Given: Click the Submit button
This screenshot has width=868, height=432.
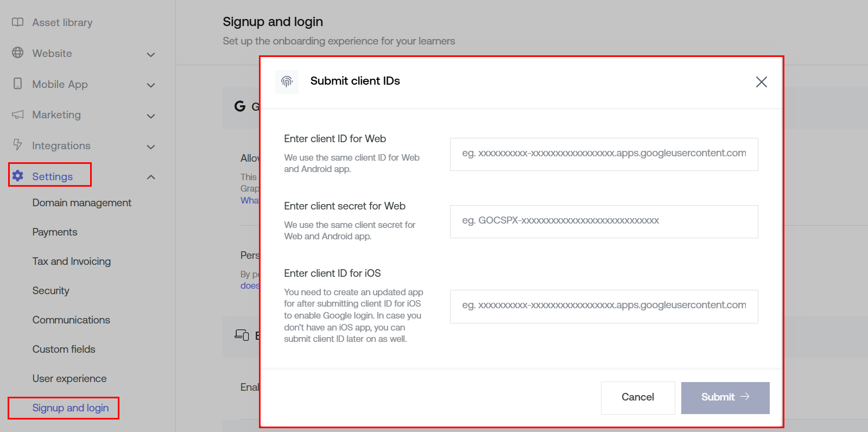Looking at the screenshot, I should (x=725, y=397).
